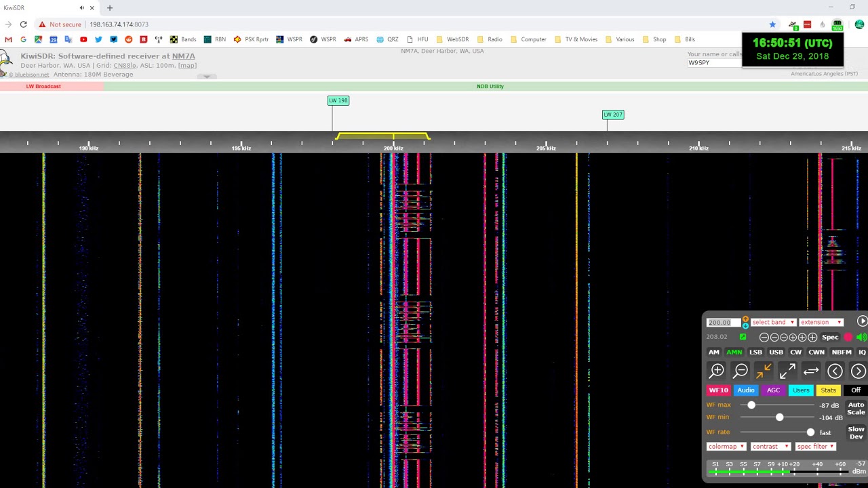868x488 pixels.
Task: Click the LW 198 station marker
Action: tap(338, 100)
